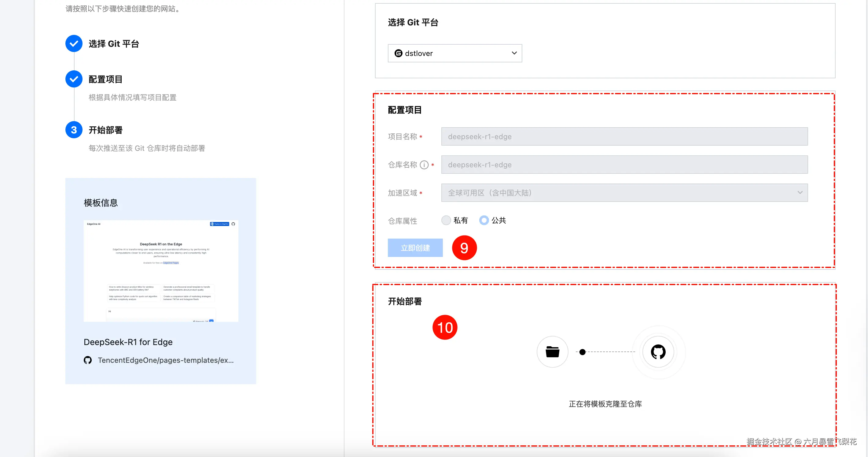The height and width of the screenshot is (457, 868).
Task: Select the 公共 repository radio option
Action: (484, 220)
